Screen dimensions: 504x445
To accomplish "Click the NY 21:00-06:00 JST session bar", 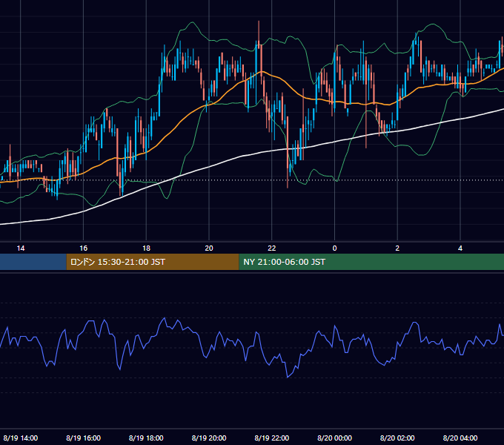I will (371, 262).
